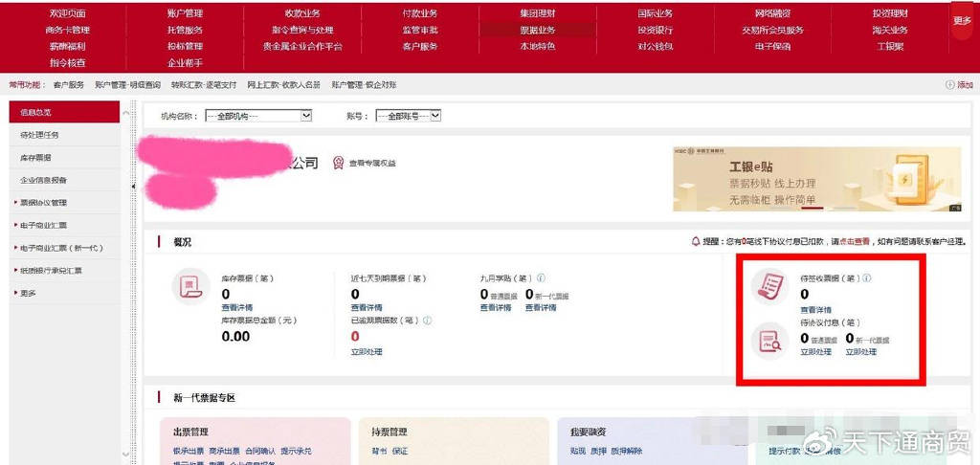Open the 机构名称 全部机构 dropdown
The image size is (980, 465).
(x=258, y=116)
